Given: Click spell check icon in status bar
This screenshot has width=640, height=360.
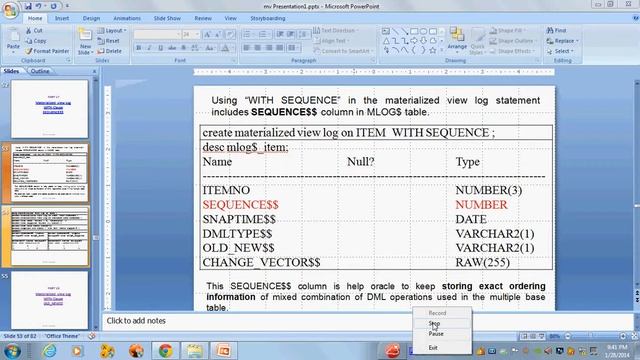Looking at the screenshot, I should 92,336.
